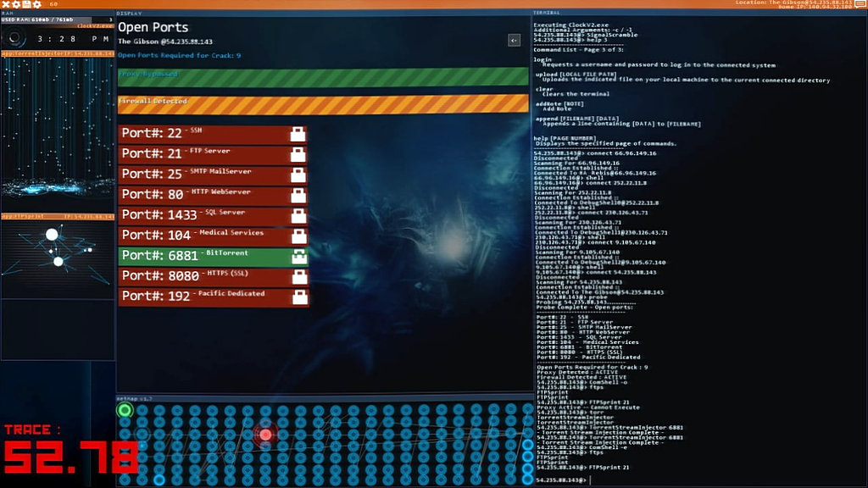The height and width of the screenshot is (488, 868).
Task: Click the Home IP text in the top bar
Action: click(815, 7)
